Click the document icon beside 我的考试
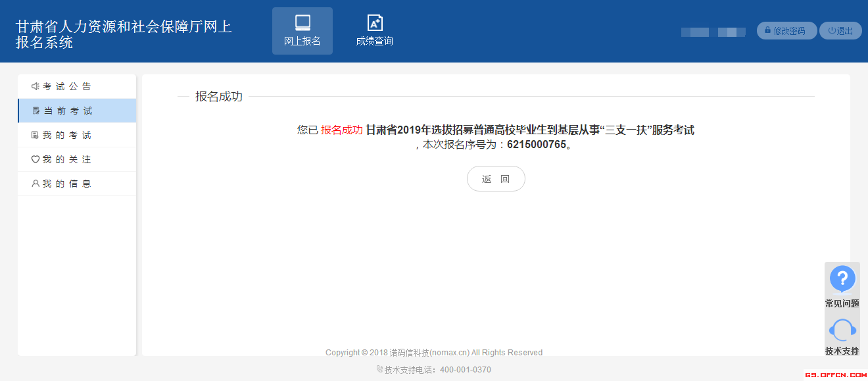Viewport: 868px width, 381px height. pos(36,134)
